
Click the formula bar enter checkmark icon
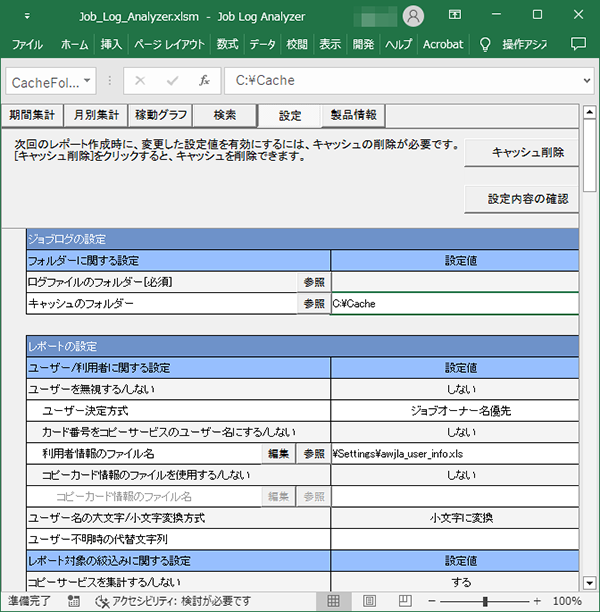(172, 81)
